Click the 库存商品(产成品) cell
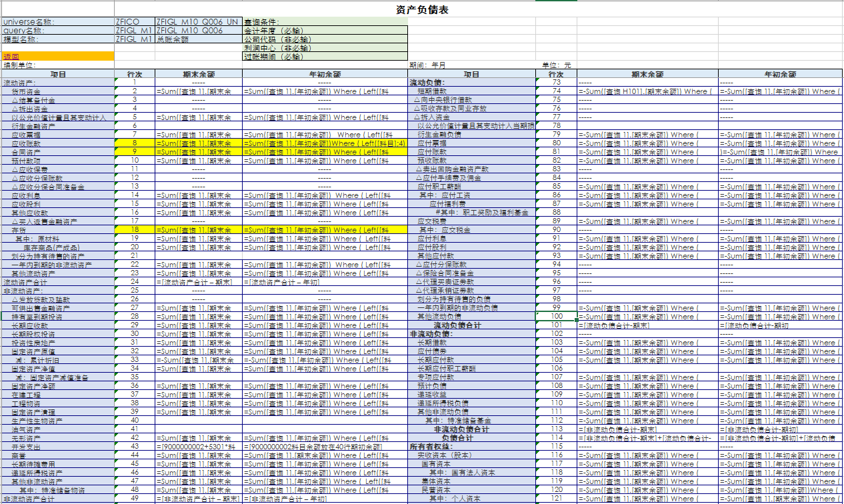844x504 pixels. 58,247
